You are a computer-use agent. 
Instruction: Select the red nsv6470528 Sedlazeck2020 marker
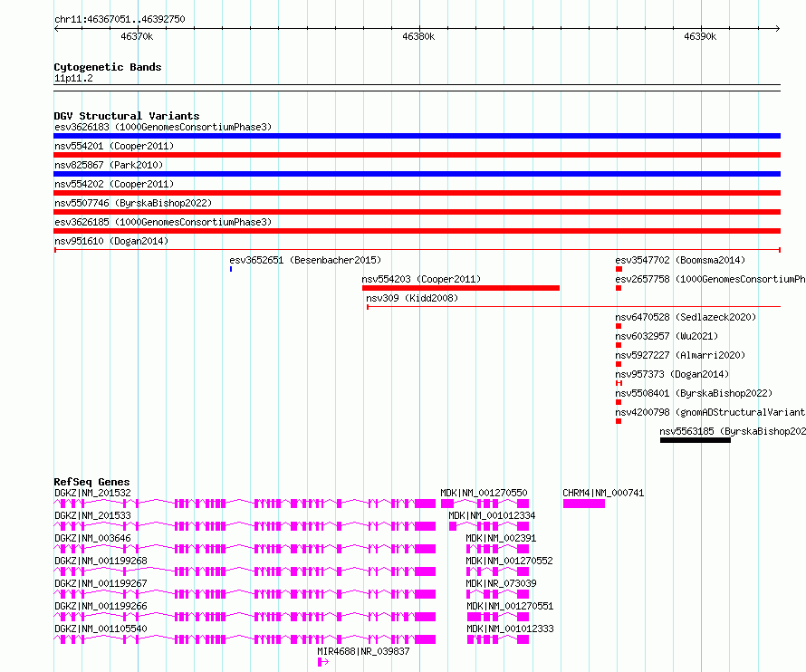coord(619,326)
